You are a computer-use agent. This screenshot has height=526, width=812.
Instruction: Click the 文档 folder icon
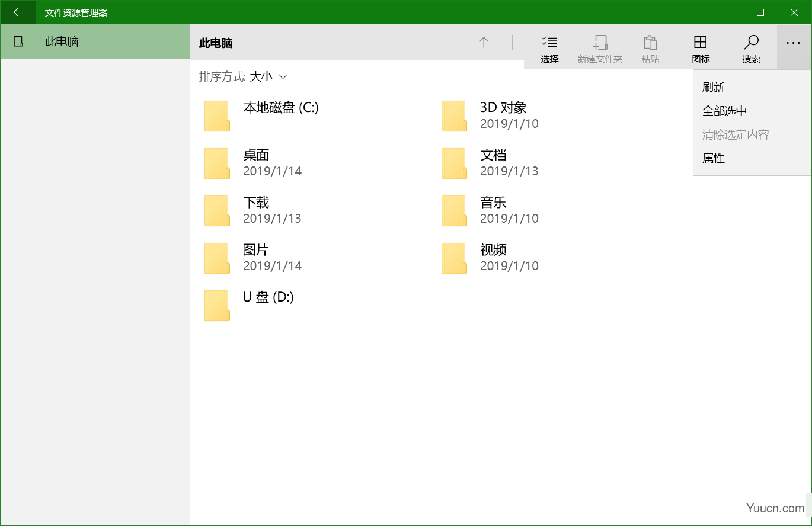[x=454, y=163]
